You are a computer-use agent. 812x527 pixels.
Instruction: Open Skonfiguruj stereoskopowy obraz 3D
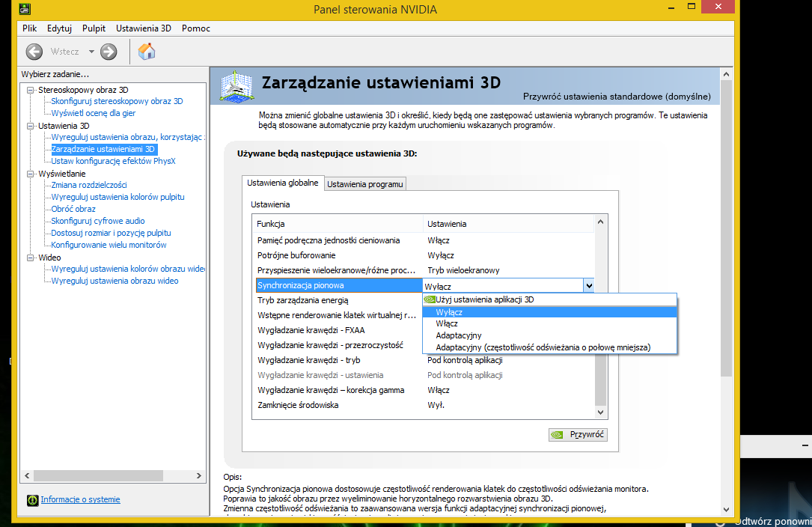click(x=117, y=101)
